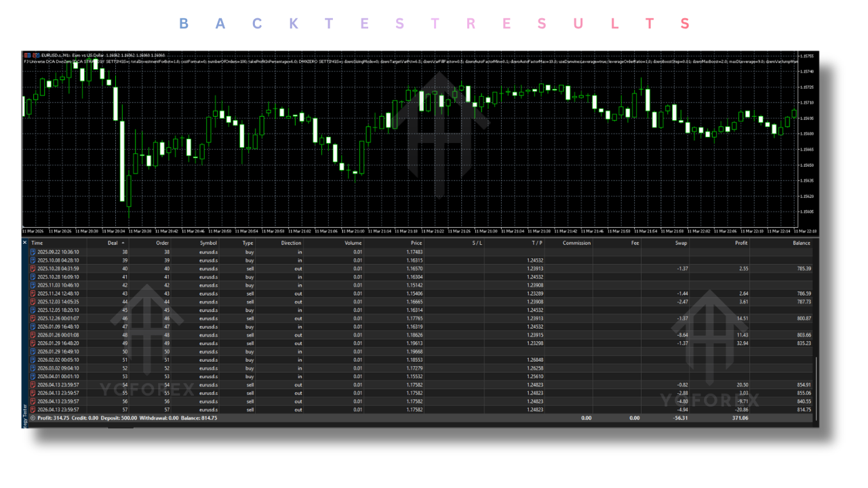The image size is (868, 488).
Task: Click the 1.15755 level on chart price scale
Action: [806, 56]
